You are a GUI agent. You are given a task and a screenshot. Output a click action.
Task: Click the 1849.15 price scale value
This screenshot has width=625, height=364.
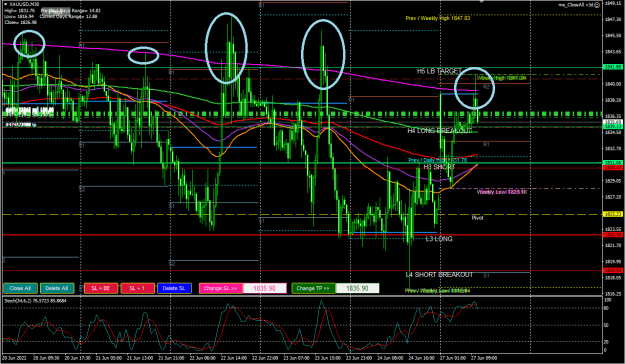click(613, 3)
